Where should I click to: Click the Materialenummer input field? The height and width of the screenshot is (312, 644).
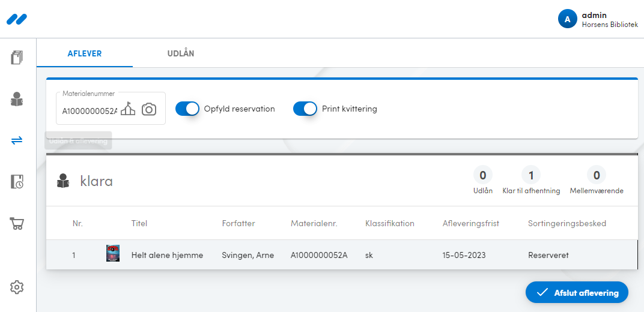(89, 110)
